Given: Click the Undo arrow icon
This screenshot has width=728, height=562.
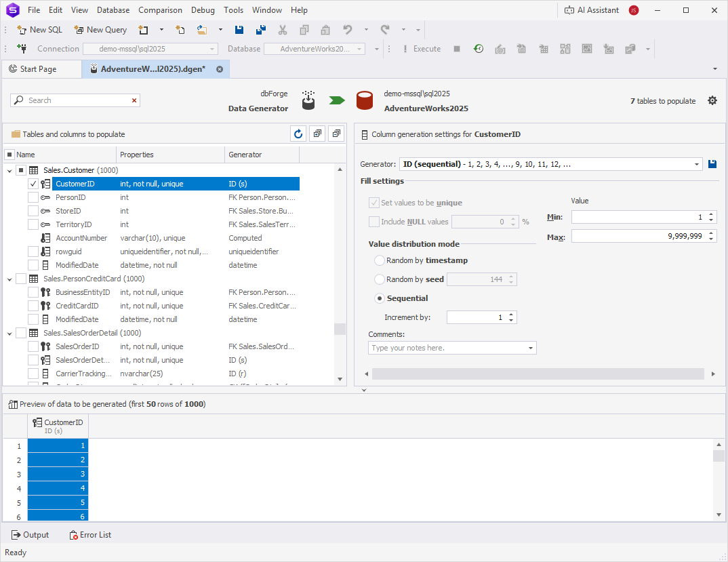Looking at the screenshot, I should click(347, 30).
